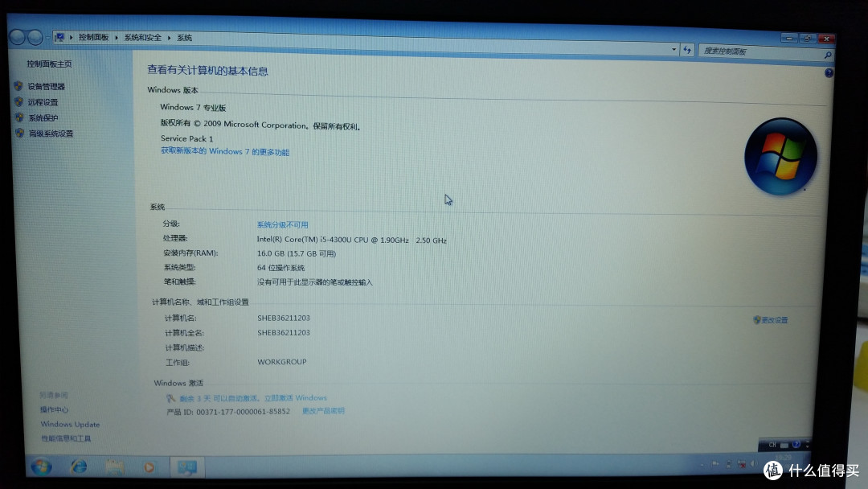The height and width of the screenshot is (489, 868).
Task: Click the Forward navigation arrow button
Action: tap(35, 37)
